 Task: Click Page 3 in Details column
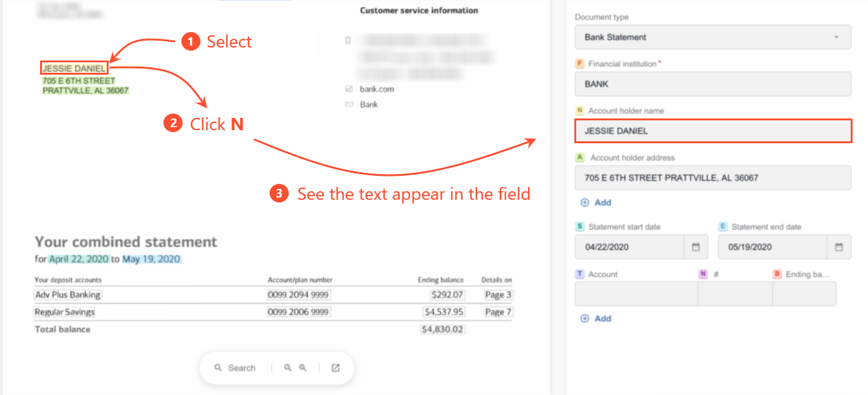(x=498, y=295)
